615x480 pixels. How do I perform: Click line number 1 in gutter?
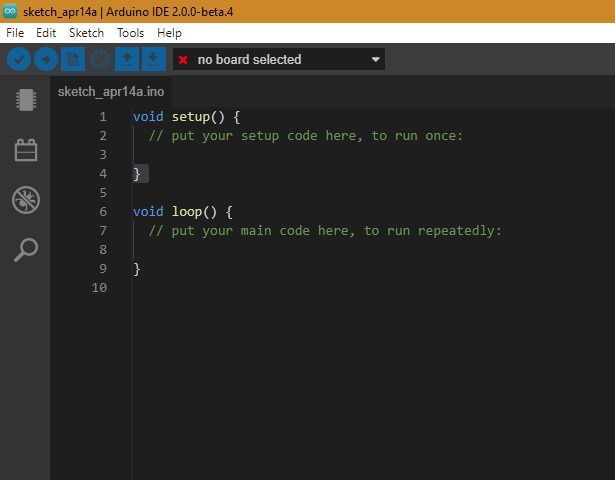103,116
